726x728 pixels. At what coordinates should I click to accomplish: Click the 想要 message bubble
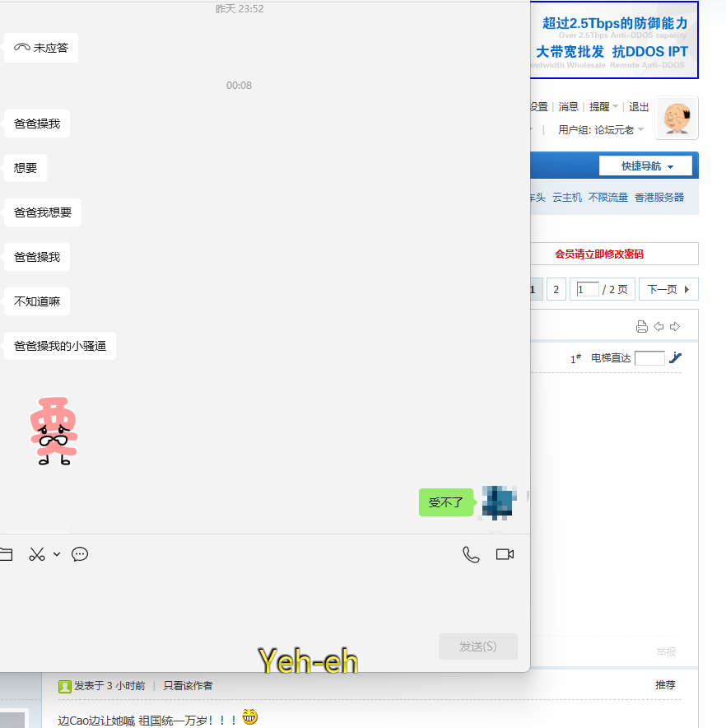pyautogui.click(x=26, y=168)
